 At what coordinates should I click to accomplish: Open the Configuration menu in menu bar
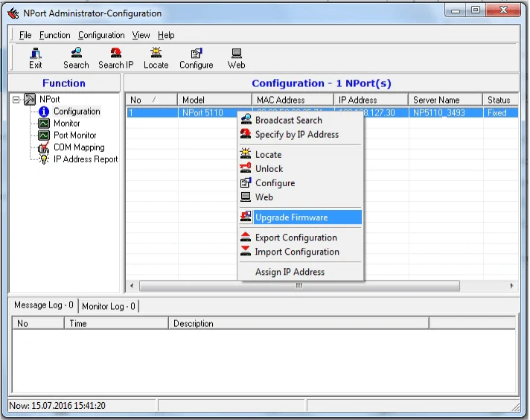tap(101, 35)
